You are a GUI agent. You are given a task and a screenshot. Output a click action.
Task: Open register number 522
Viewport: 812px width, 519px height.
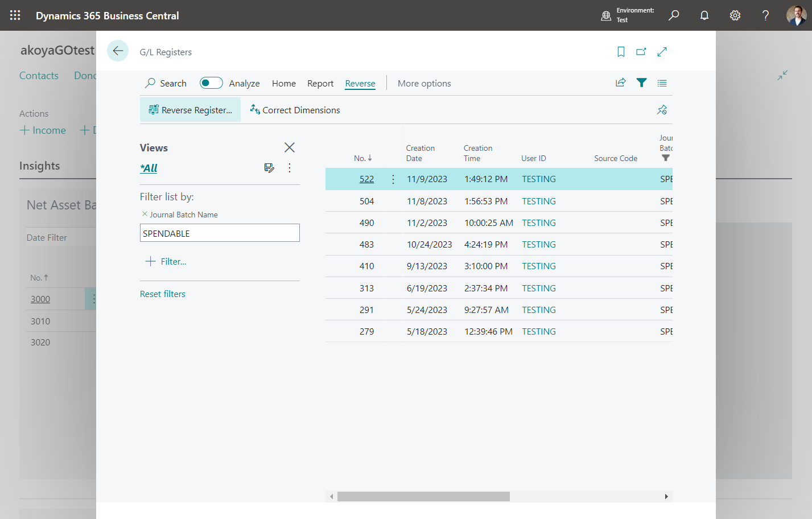[x=366, y=179]
